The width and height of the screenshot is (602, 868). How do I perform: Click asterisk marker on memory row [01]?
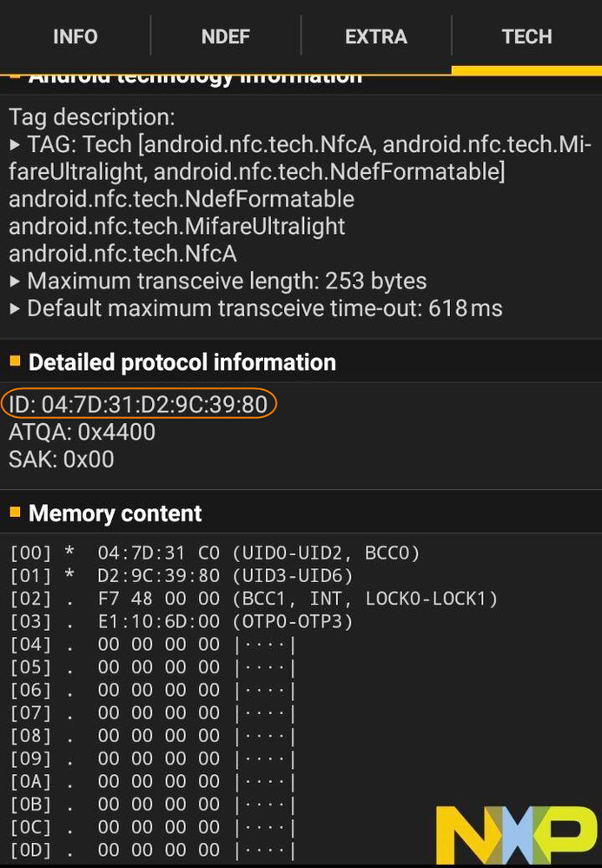69,576
